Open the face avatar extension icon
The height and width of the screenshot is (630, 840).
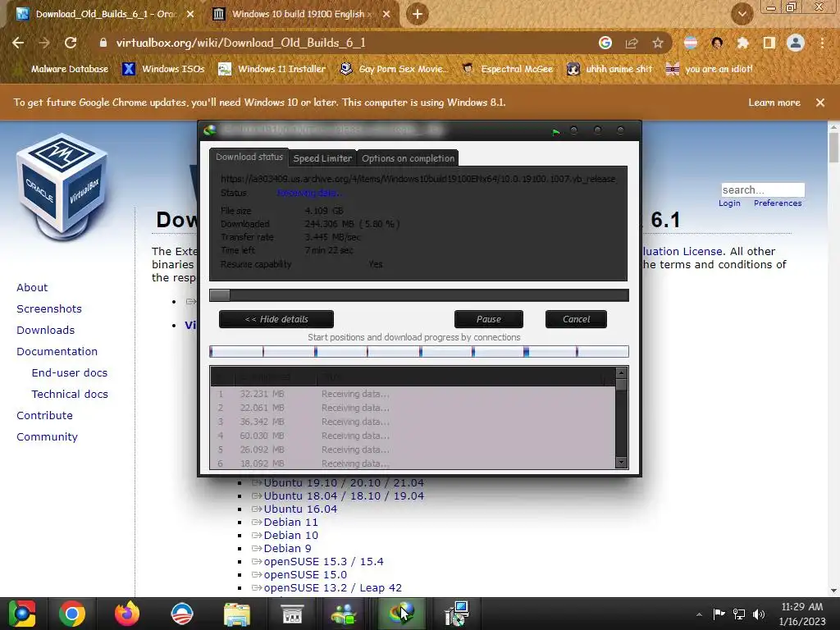pos(717,43)
